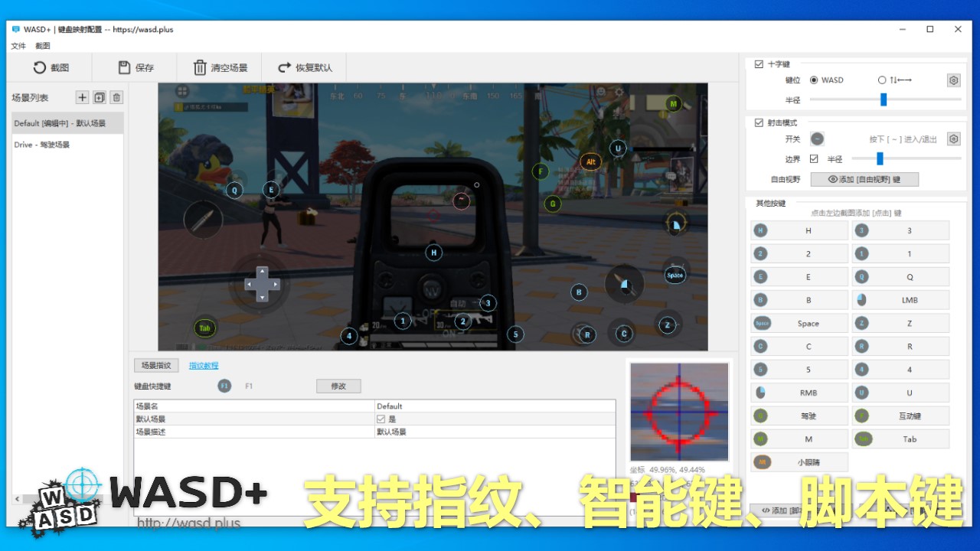This screenshot has width=980, height=551.
Task: Click the Space key button in 其他按键
Action: (799, 323)
